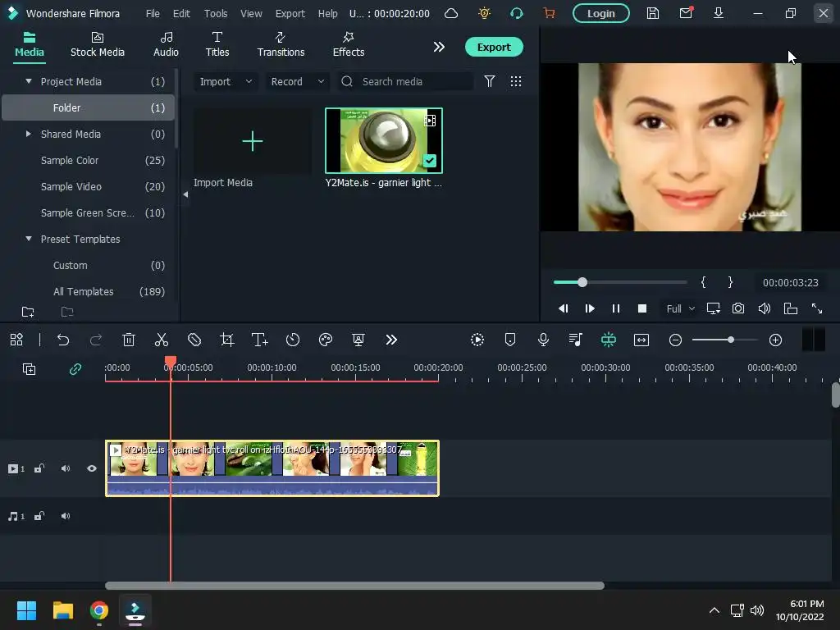Switch to the Transitions tab

tap(281, 43)
